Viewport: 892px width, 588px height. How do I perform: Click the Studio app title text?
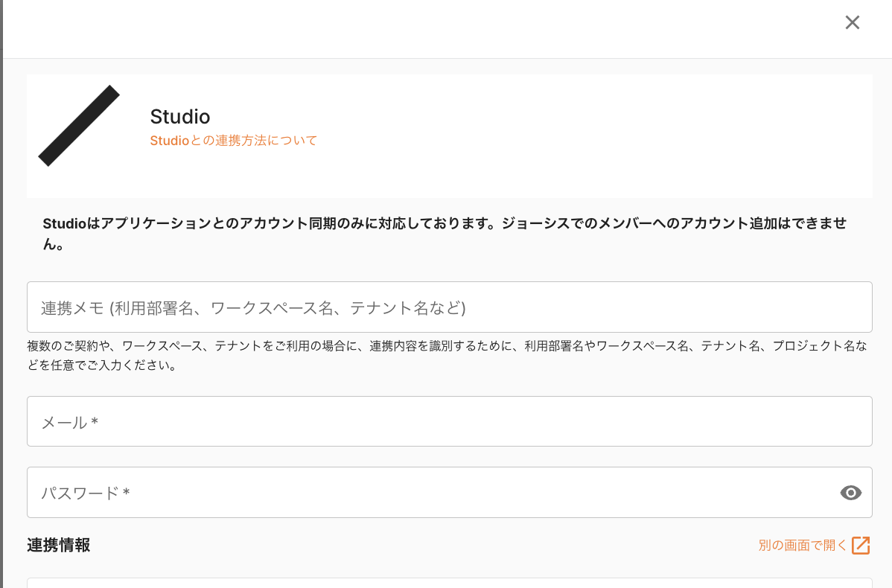(180, 117)
